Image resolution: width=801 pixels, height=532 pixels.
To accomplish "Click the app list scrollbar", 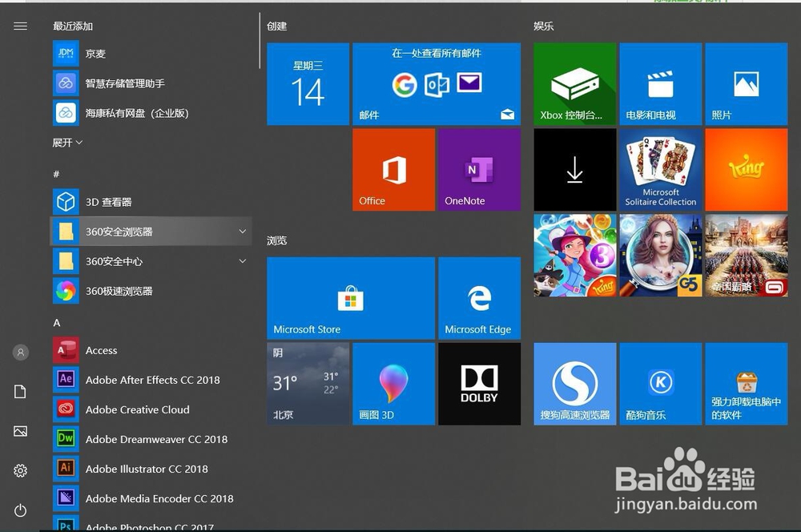I will (x=260, y=41).
